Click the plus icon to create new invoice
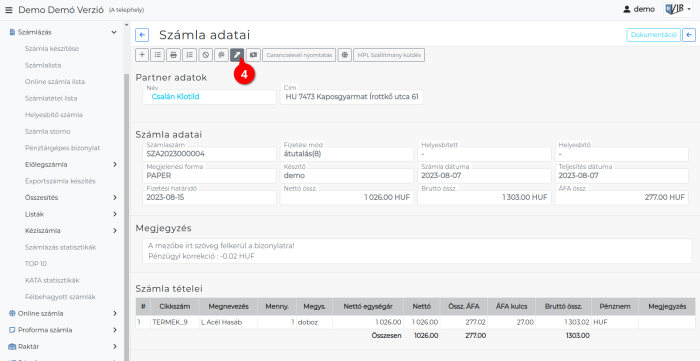The height and width of the screenshot is (361, 700). (142, 55)
